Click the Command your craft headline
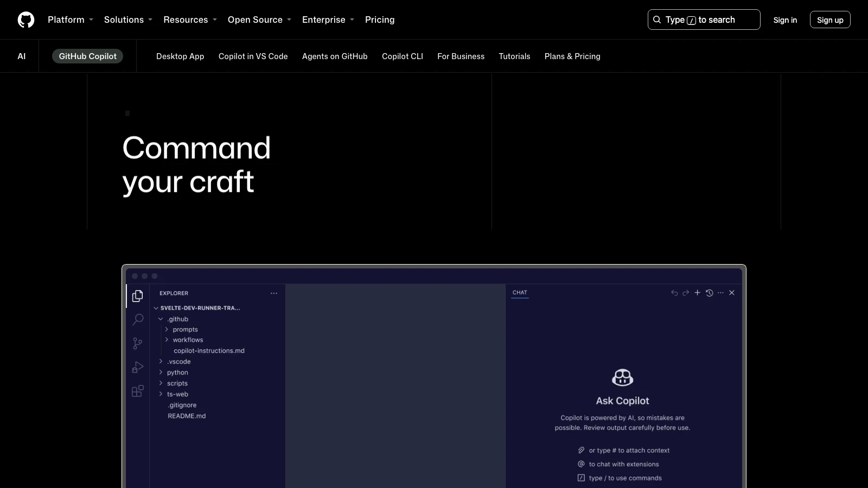 click(196, 164)
